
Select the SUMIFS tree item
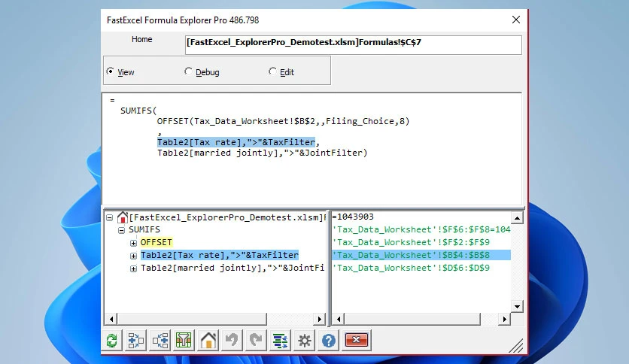144,229
